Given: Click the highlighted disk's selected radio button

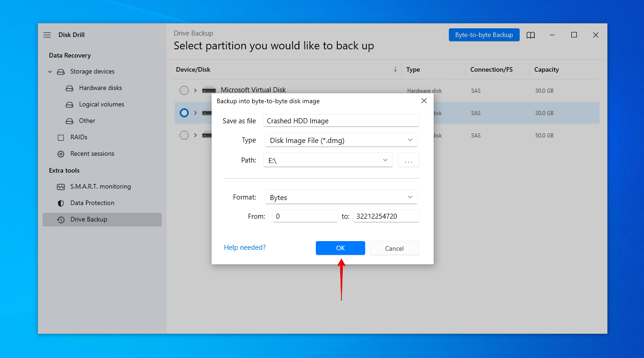Looking at the screenshot, I should click(x=184, y=113).
